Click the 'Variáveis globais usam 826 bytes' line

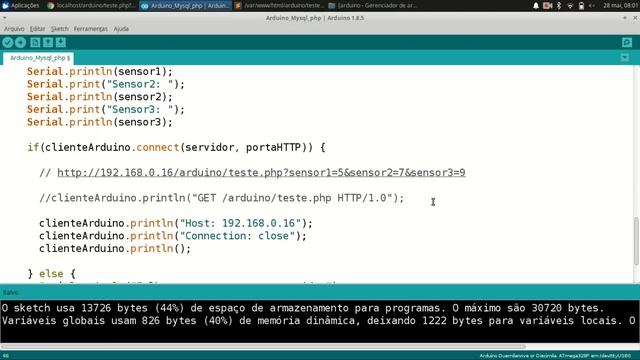[x=318, y=320]
